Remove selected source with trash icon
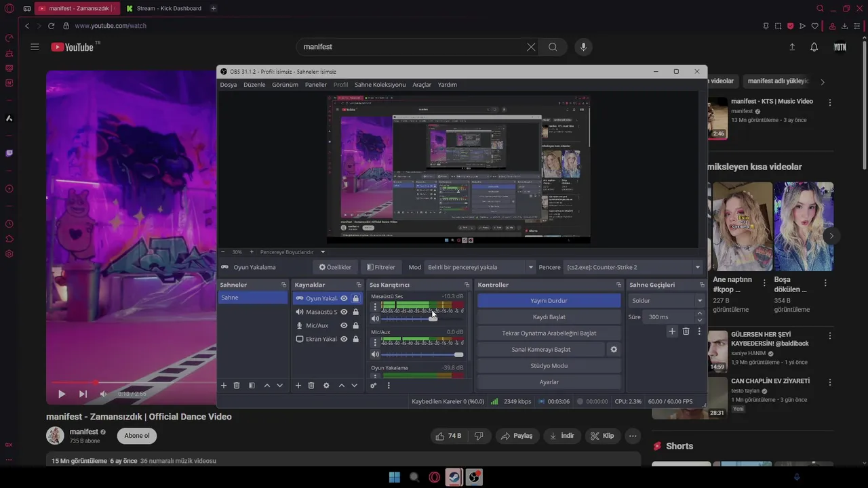 tap(311, 386)
